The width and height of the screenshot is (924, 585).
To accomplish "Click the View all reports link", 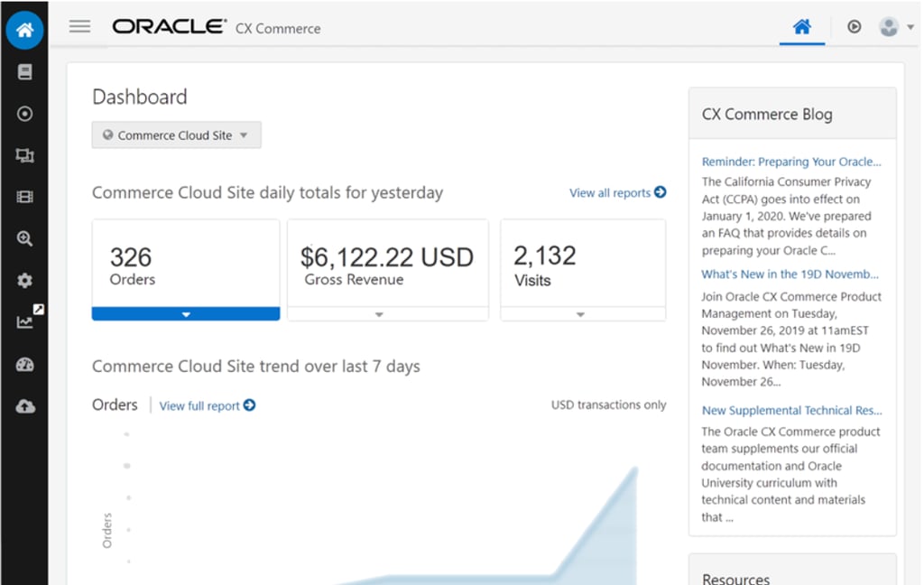I will click(x=617, y=192).
